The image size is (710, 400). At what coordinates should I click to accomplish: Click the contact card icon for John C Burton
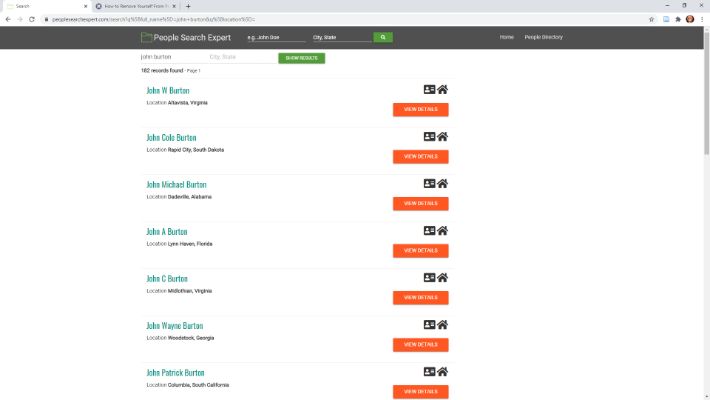429,278
